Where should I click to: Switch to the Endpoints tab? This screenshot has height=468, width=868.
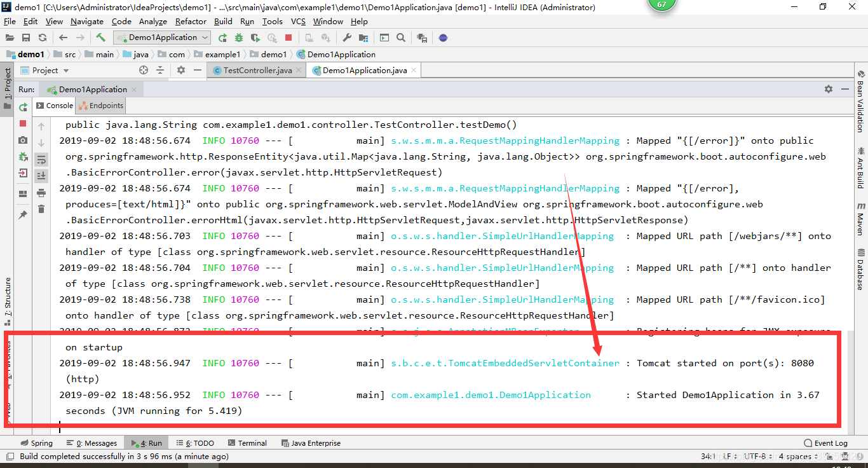pyautogui.click(x=101, y=106)
